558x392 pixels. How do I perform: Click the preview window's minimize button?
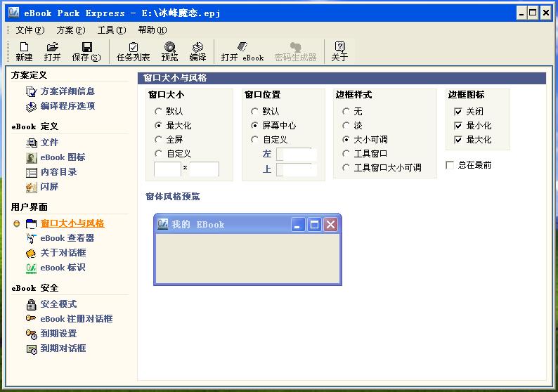pos(298,225)
